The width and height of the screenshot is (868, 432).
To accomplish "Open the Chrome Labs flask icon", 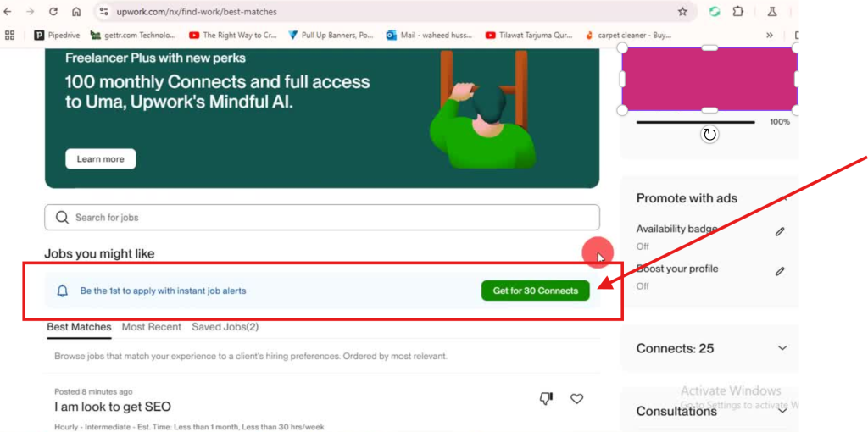I will tap(772, 12).
